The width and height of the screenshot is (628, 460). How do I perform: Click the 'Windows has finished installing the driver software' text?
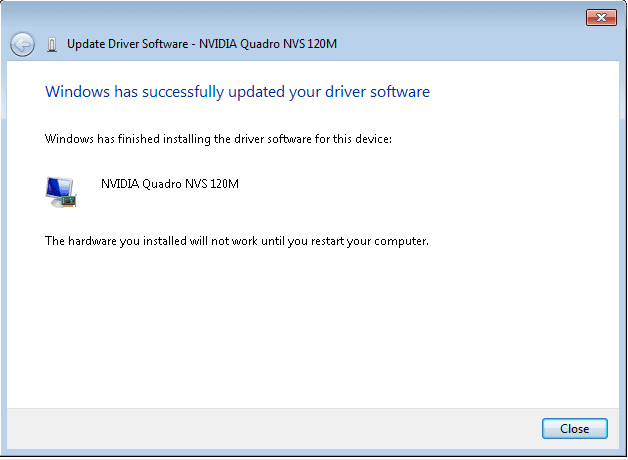click(218, 139)
